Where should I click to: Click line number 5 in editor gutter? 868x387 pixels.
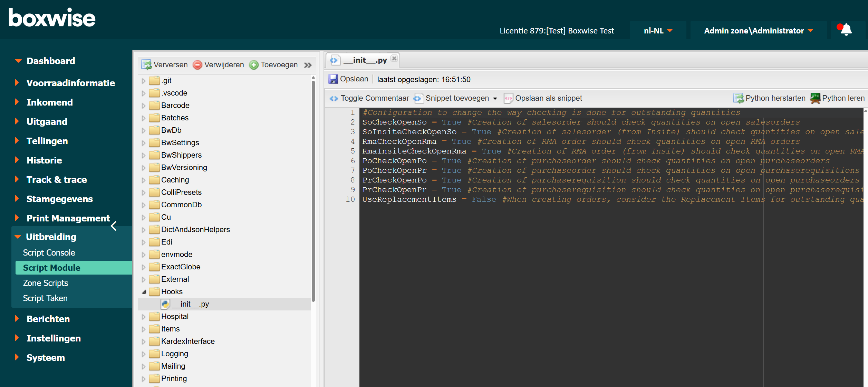[x=353, y=151]
